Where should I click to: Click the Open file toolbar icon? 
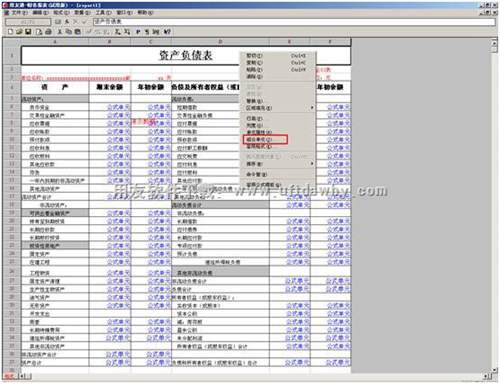[x=19, y=32]
